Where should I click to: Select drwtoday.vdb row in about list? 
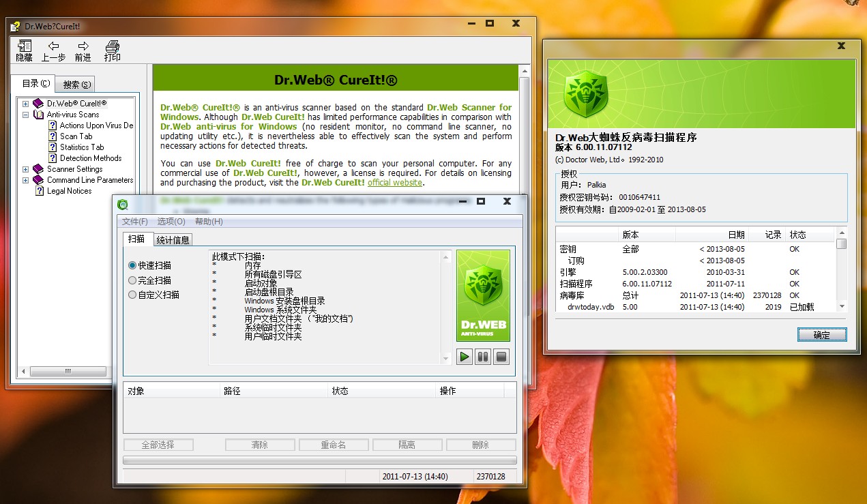click(x=696, y=307)
